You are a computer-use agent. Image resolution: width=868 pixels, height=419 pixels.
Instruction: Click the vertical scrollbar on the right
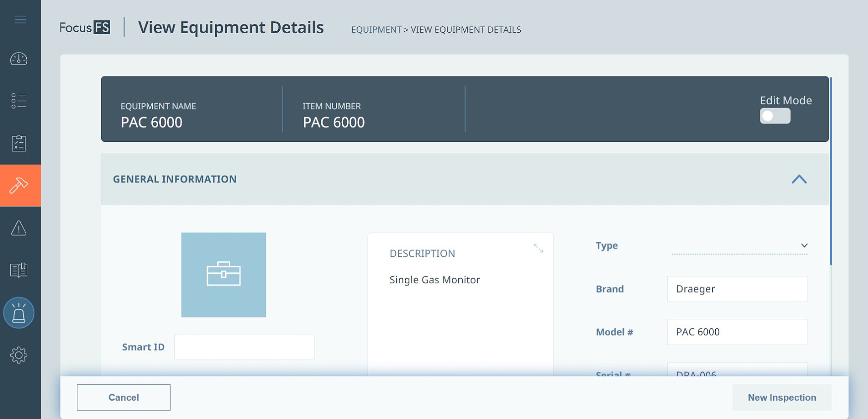pos(831,171)
